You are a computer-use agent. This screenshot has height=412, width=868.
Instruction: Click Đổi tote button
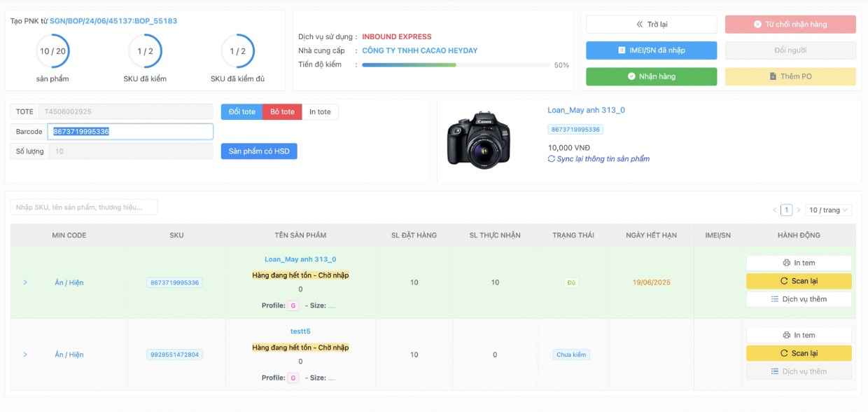click(x=242, y=112)
